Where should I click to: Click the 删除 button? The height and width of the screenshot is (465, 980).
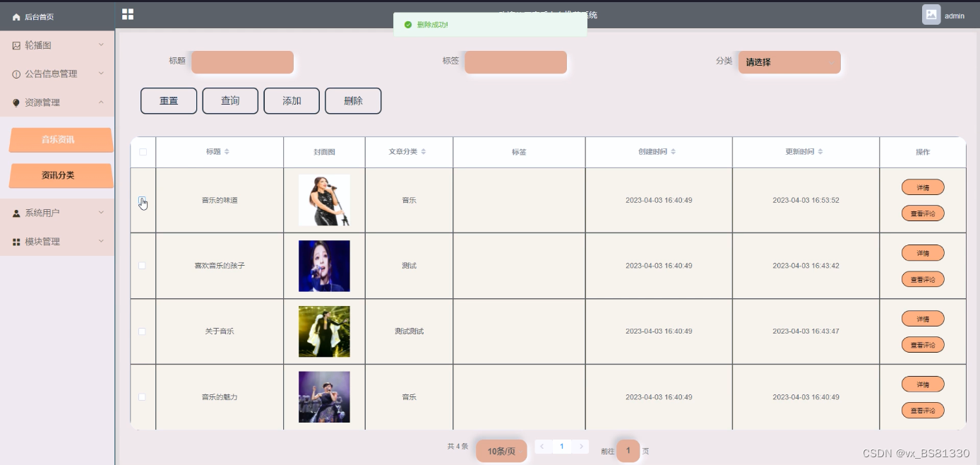pyautogui.click(x=353, y=101)
